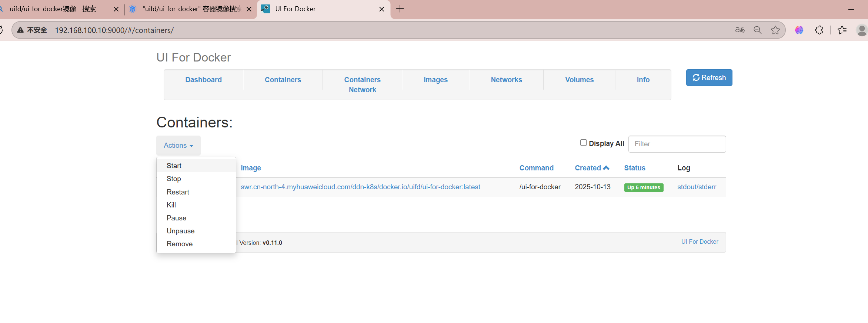This screenshot has height=323, width=868.
Task: Click the UI For Docker page title
Action: 193,57
